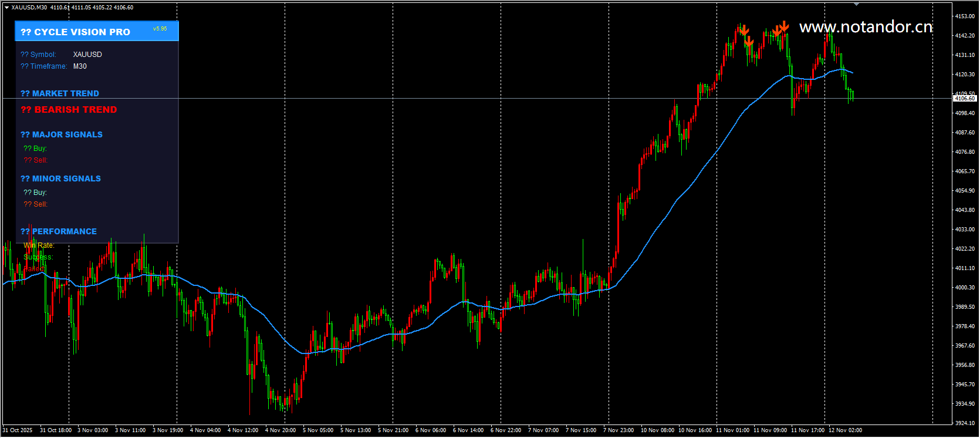
Task: Click the 3956.80 price axis label
Action: 965,365
